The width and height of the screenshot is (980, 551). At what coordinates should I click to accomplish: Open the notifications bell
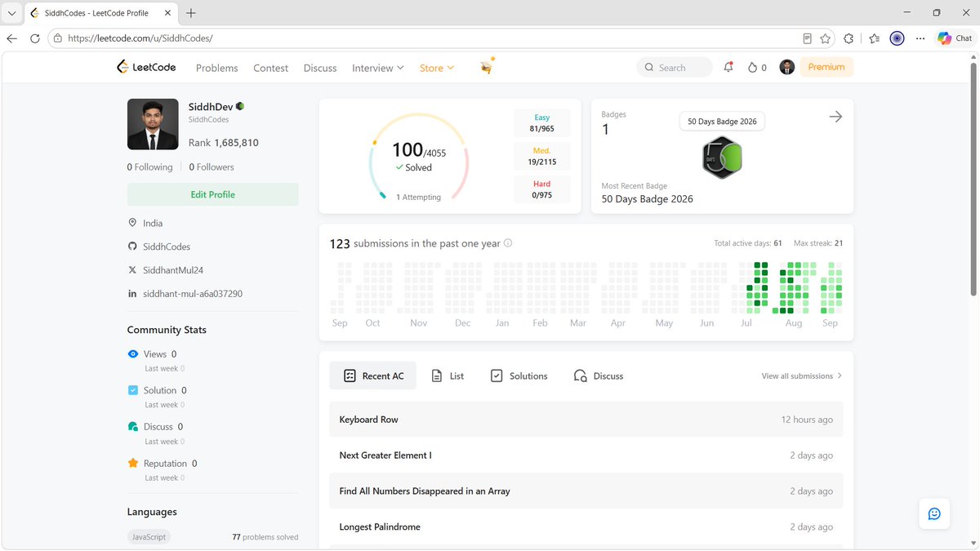(x=728, y=68)
